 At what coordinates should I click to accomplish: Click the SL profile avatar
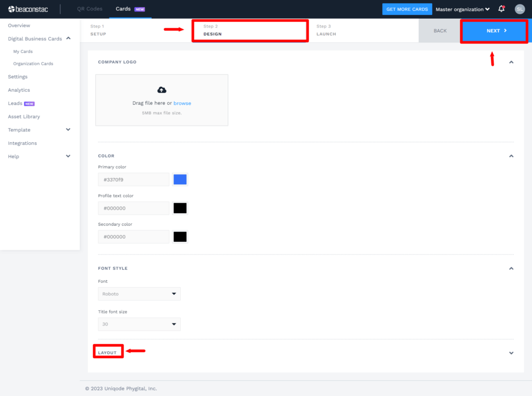point(520,9)
